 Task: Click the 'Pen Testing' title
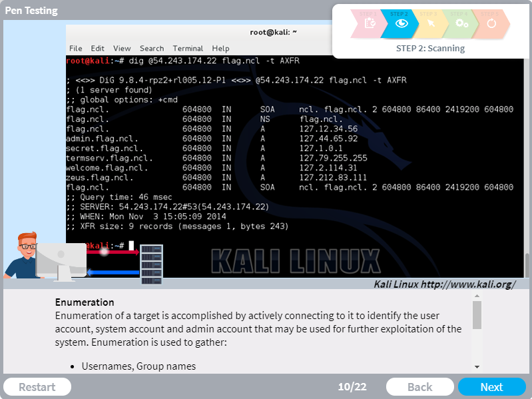pyautogui.click(x=31, y=11)
